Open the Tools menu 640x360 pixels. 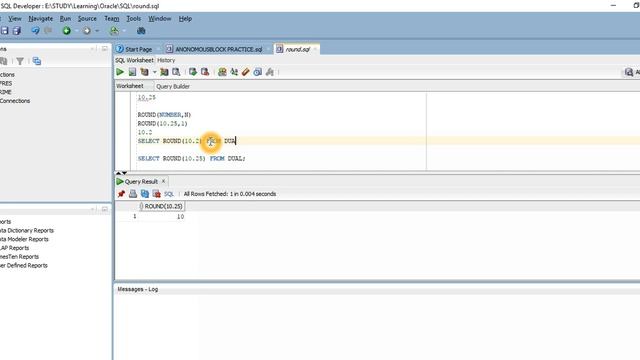tap(133, 19)
